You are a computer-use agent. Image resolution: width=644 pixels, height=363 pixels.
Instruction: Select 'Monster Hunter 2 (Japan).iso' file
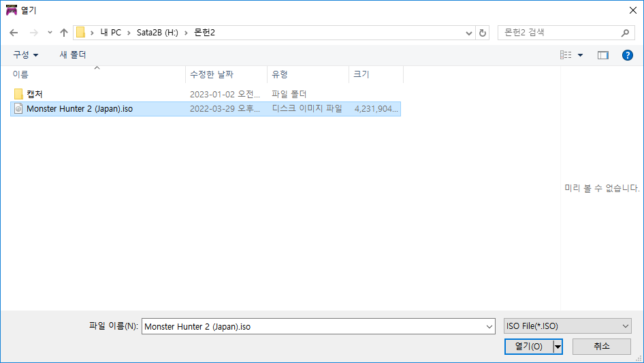[x=206, y=109]
